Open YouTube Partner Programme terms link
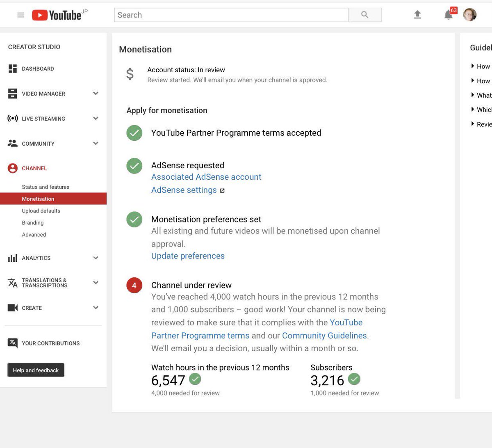 coord(200,336)
